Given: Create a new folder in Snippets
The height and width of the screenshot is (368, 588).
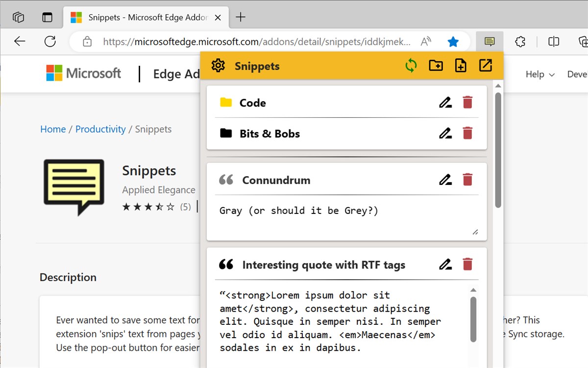Looking at the screenshot, I should (436, 65).
